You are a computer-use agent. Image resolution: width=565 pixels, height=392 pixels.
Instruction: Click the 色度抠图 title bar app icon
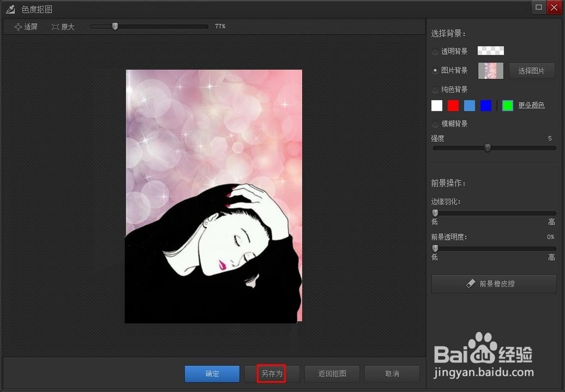pyautogui.click(x=10, y=9)
